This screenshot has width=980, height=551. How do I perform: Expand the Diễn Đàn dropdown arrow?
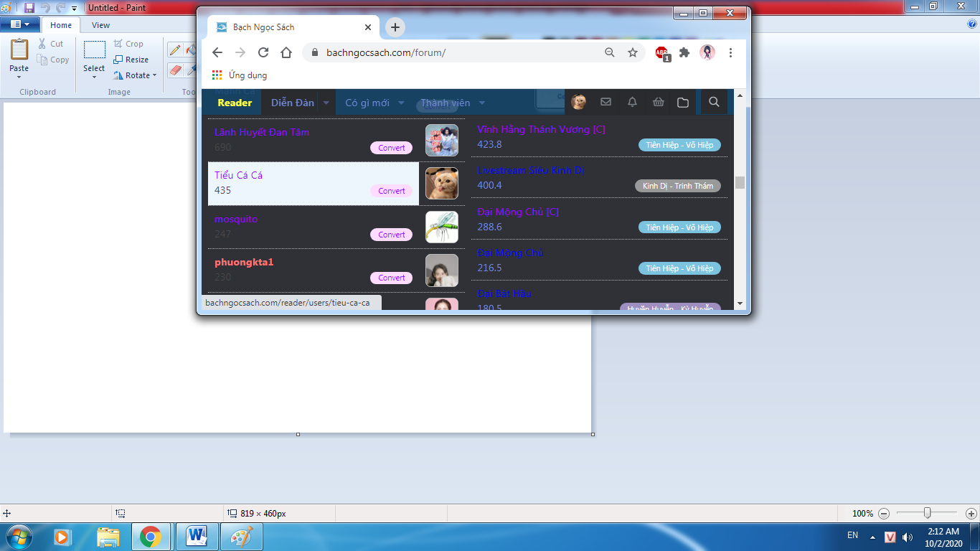[x=326, y=103]
